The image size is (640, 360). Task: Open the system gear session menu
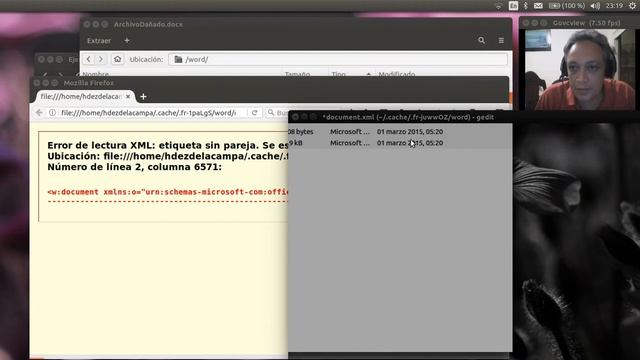pyautogui.click(x=632, y=6)
